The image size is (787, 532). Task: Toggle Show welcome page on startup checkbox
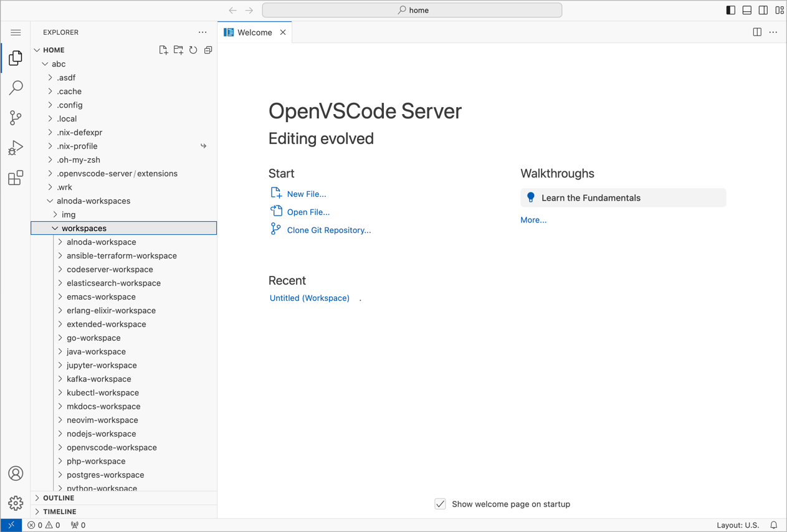click(441, 504)
